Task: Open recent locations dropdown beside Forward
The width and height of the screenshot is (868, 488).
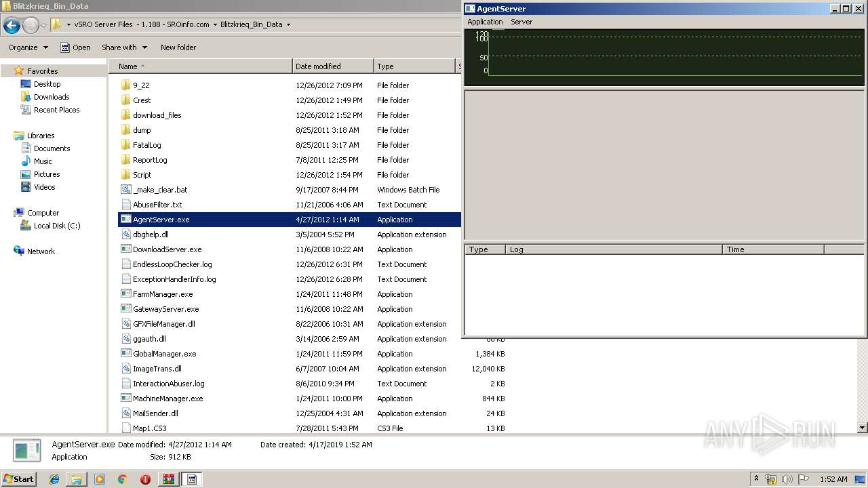Action: pos(43,26)
